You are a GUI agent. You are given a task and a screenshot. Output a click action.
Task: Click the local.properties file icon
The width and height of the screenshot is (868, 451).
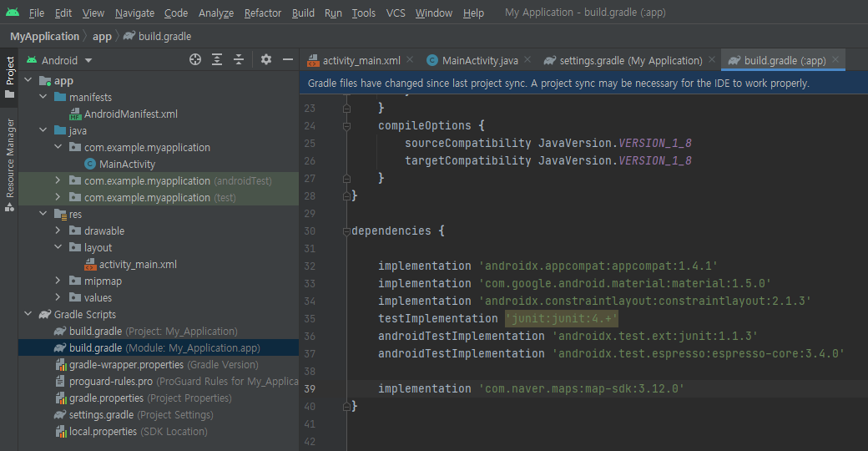[x=60, y=432]
